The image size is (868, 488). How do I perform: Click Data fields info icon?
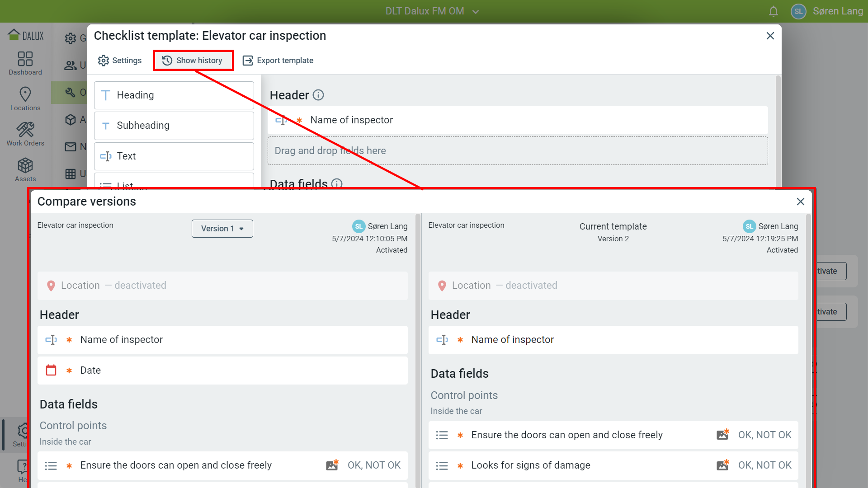(x=337, y=183)
